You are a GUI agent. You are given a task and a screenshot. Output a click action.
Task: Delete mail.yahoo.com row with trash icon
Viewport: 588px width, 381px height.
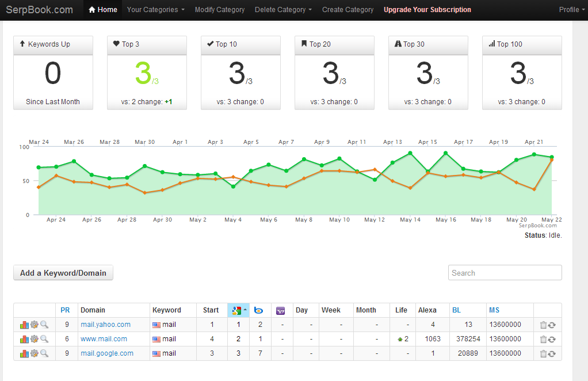(x=543, y=325)
